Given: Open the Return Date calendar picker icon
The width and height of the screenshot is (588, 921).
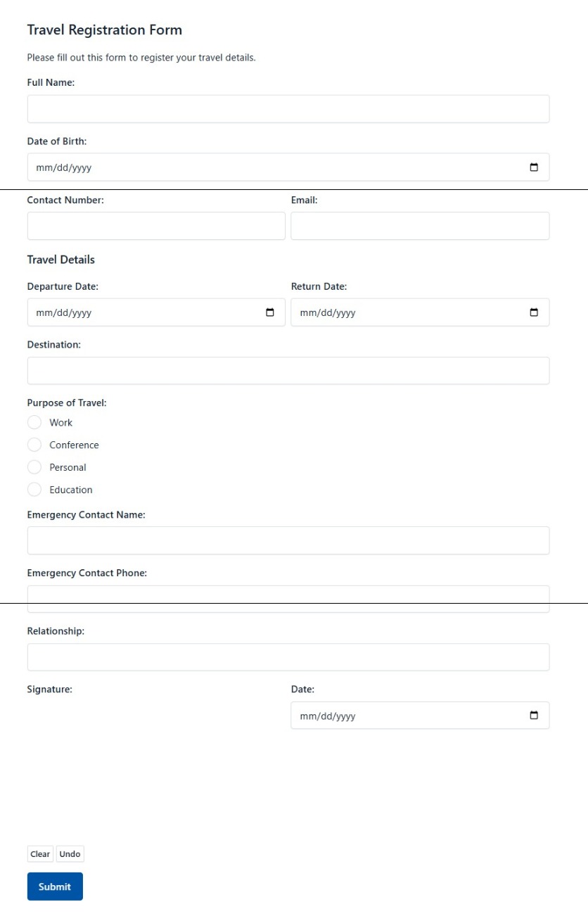Looking at the screenshot, I should point(535,312).
